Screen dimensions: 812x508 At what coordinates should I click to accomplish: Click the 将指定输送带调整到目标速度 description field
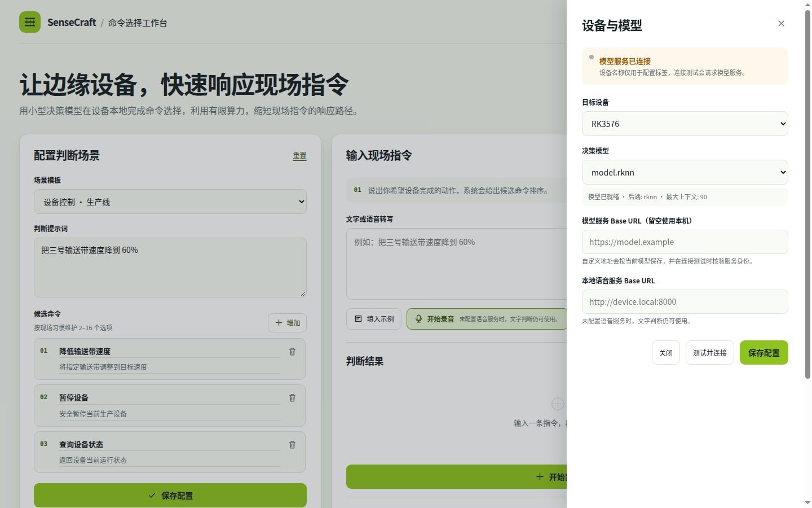170,367
